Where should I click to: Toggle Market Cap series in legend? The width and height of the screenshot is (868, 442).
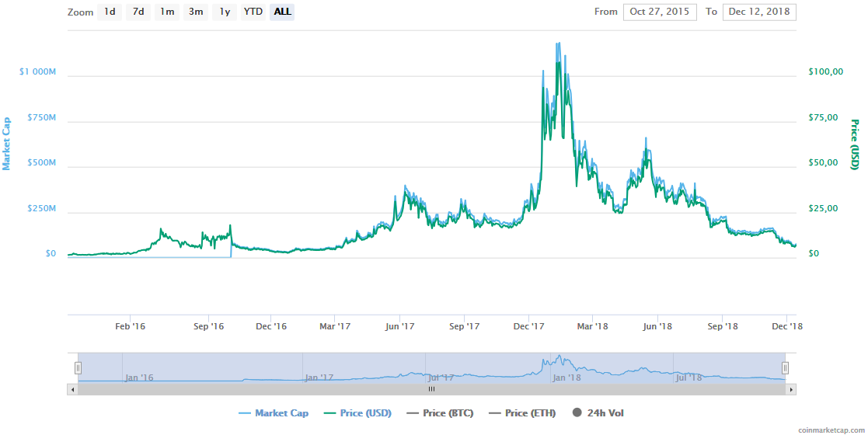274,413
